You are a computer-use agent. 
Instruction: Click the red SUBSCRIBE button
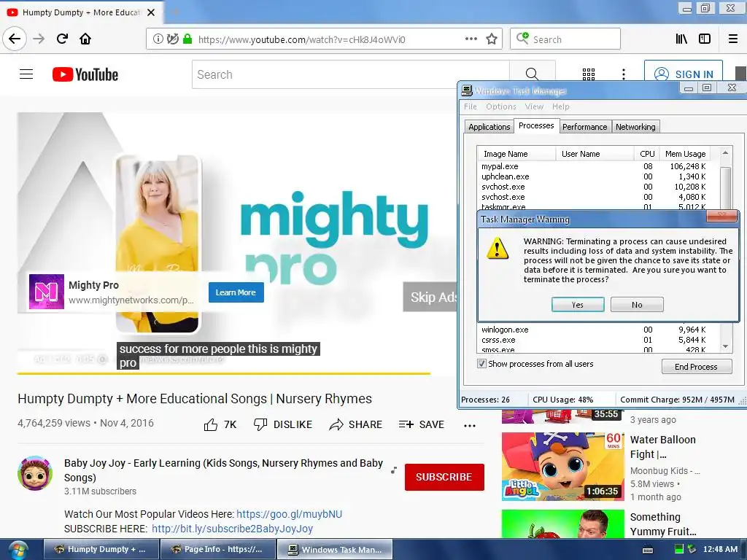click(444, 477)
